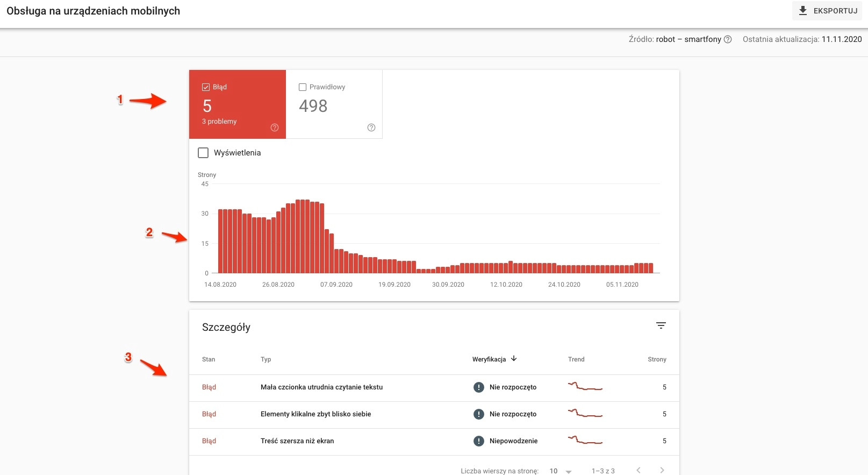The width and height of the screenshot is (868, 475).
Task: Toggle the Błąd checkbox in the red card
Action: pyautogui.click(x=206, y=87)
